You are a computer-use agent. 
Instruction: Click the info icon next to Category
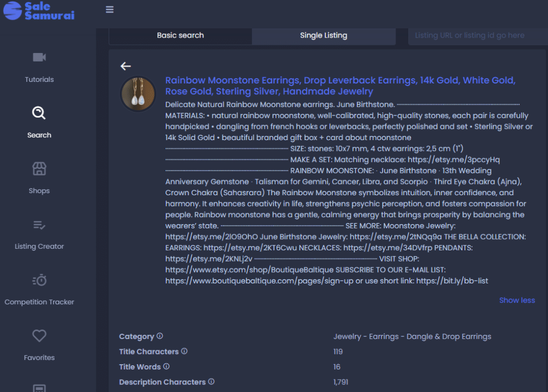click(x=159, y=336)
